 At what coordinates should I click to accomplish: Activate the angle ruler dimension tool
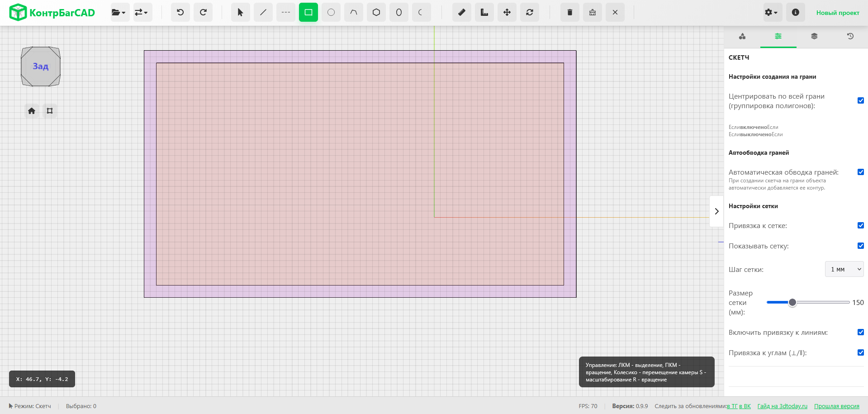click(484, 12)
